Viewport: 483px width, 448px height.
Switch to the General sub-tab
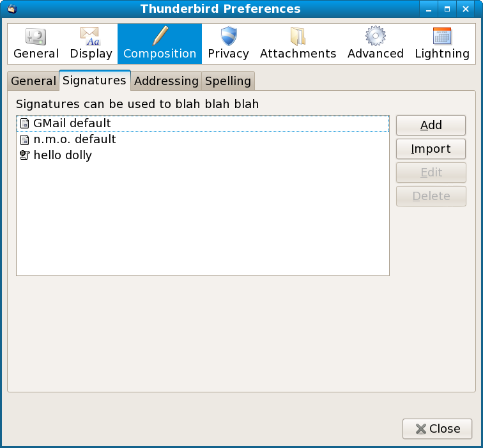coord(33,81)
